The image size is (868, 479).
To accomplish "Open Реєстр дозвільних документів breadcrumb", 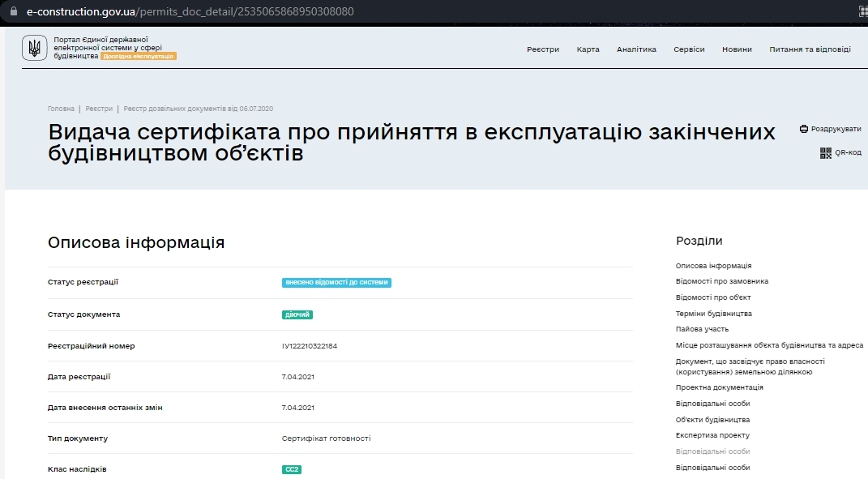I will click(199, 109).
